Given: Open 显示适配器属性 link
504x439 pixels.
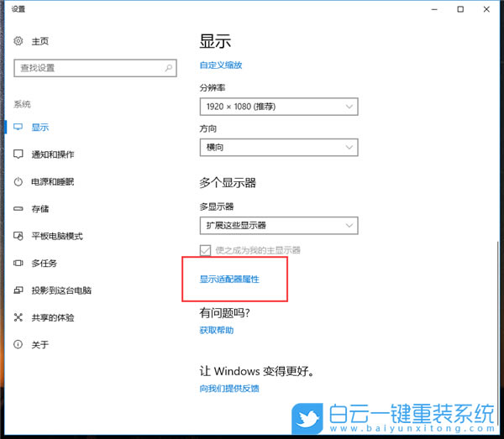Looking at the screenshot, I should 229,279.
